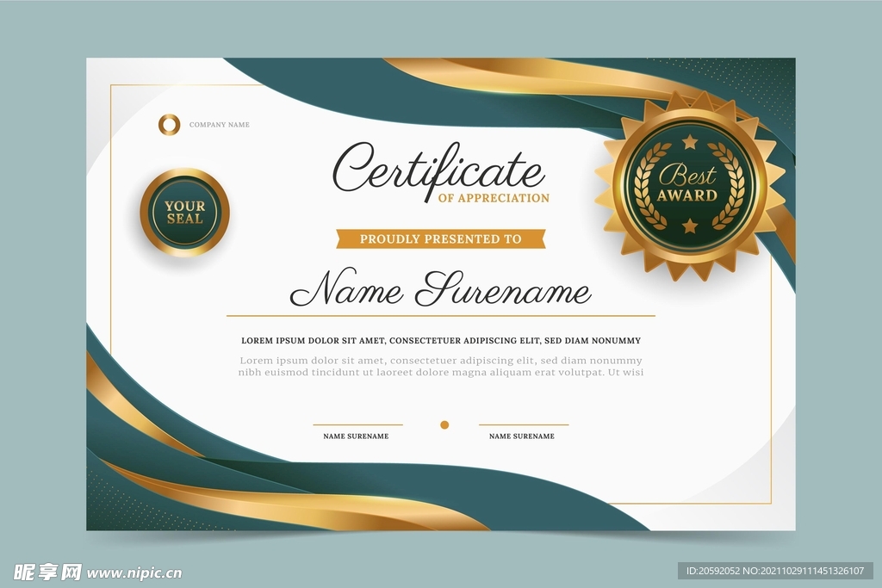Select the ID number text at bottom right
This screenshot has width=882, height=588.
[778, 571]
